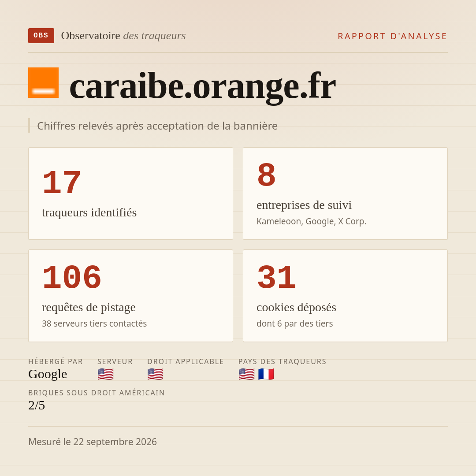
Task: Click the 17 traqueurs identifiés card
Action: (130, 193)
